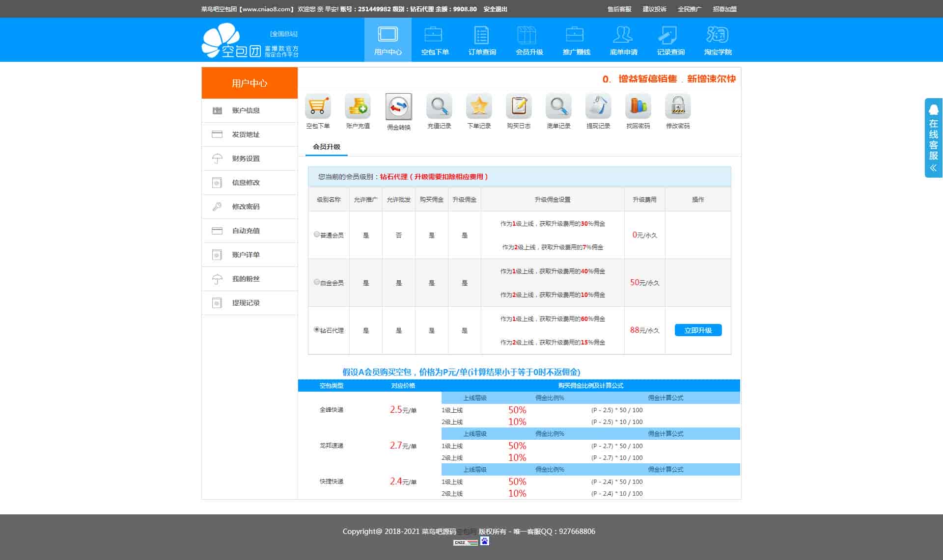Click the 找回密码 books icon
The height and width of the screenshot is (560, 943).
638,107
